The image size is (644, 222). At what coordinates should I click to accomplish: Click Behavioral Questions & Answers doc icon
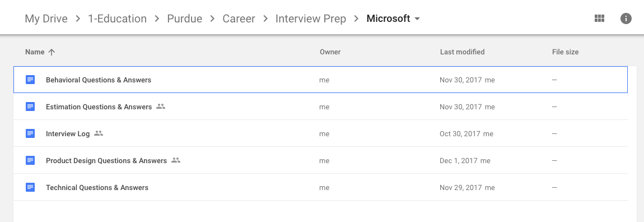pos(30,80)
